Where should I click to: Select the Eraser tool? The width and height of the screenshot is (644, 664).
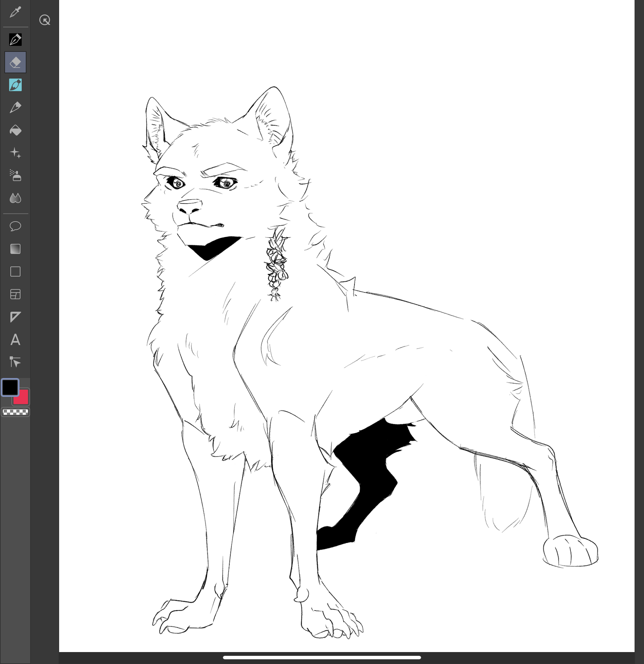(15, 62)
